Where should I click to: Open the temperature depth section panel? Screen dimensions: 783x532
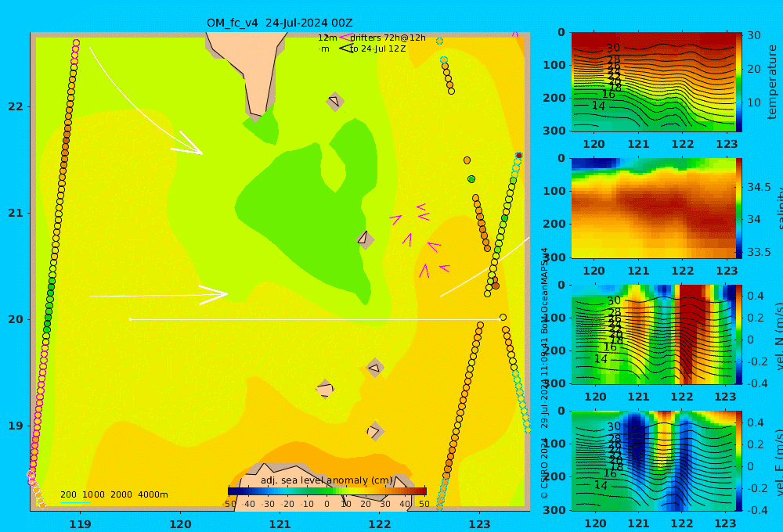point(653,82)
